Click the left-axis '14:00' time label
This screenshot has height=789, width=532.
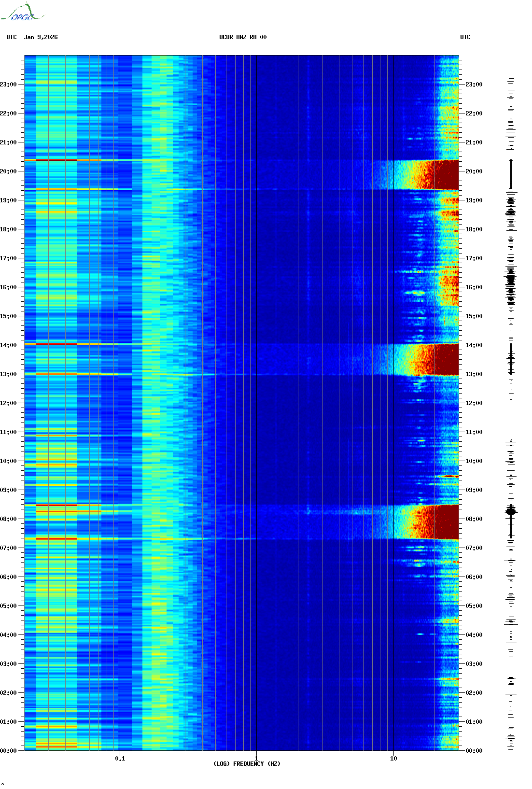8,345
